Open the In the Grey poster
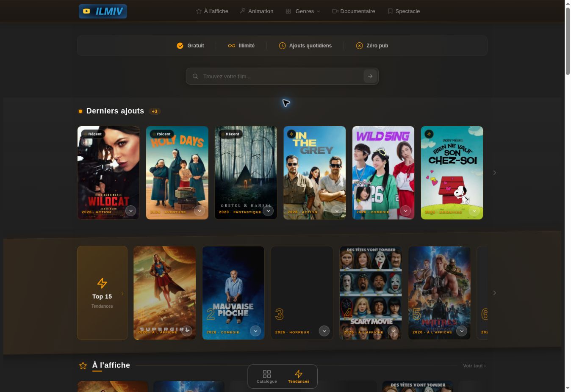Viewport: 571px width, 392px height. coord(314,173)
